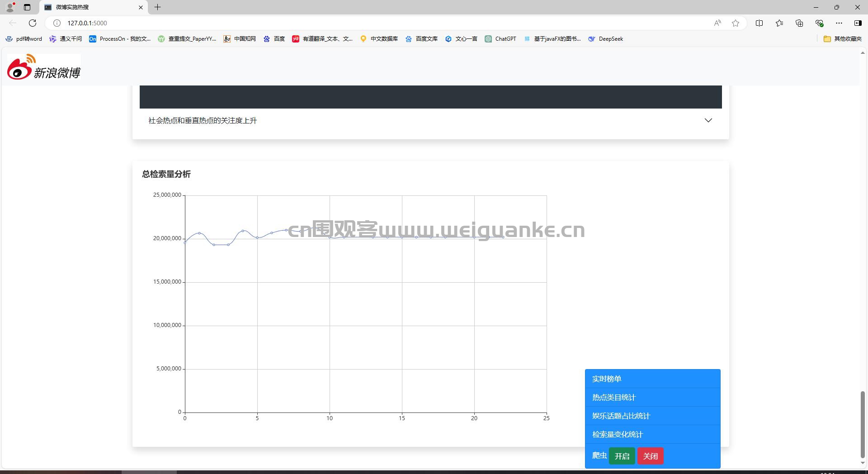Click line chart data point at x=4
The width and height of the screenshot is (868, 474).
[x=243, y=231]
